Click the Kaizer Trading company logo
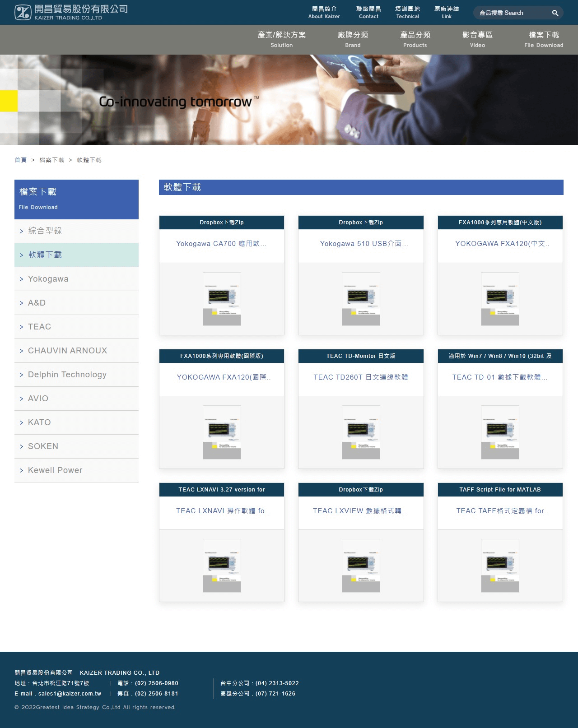 pyautogui.click(x=71, y=13)
